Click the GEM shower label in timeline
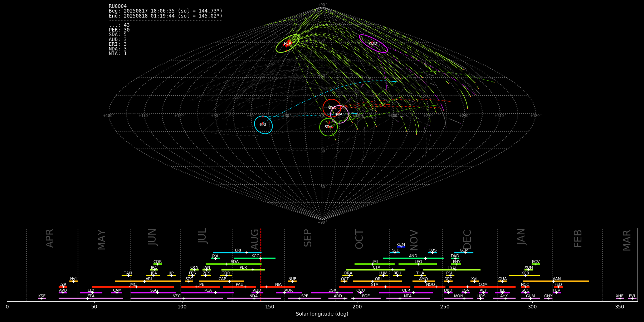Image resolution: width=644 pixels, height=322 pixels. (464, 250)
